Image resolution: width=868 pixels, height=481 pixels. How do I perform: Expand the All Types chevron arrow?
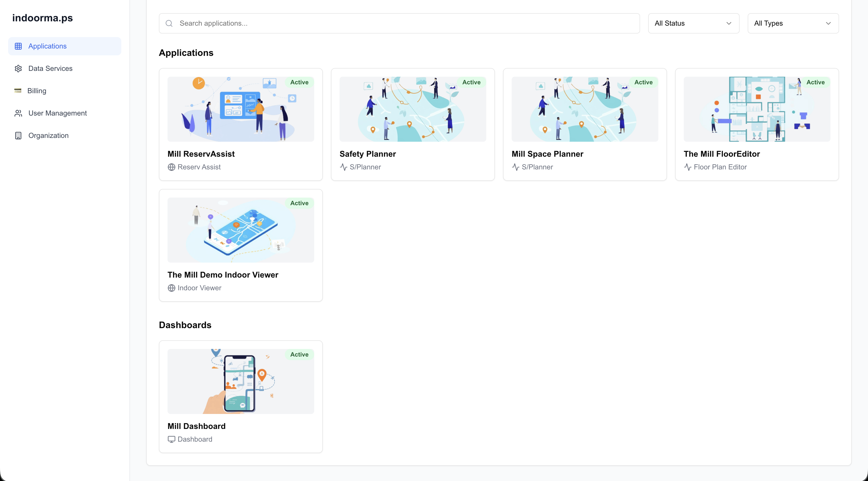[828, 23]
